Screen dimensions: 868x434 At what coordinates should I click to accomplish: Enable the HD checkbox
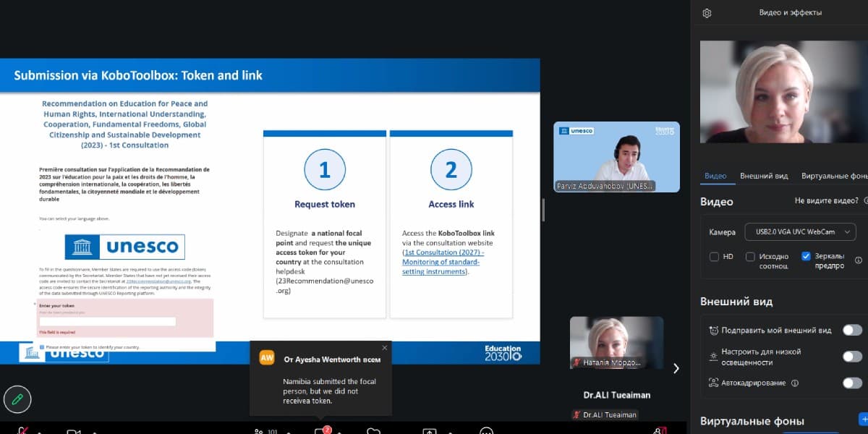click(714, 257)
